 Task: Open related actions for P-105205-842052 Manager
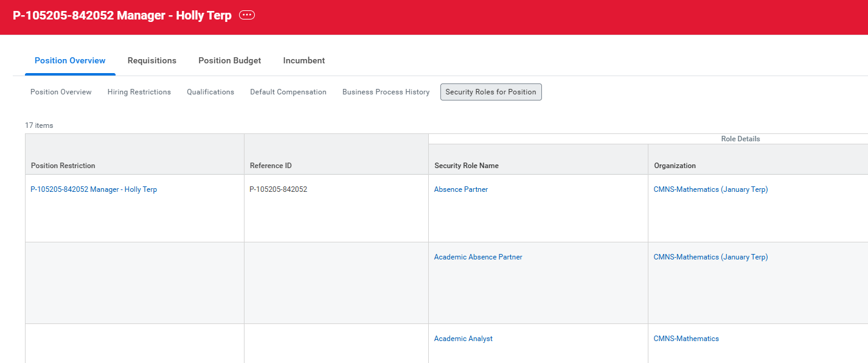tap(246, 15)
